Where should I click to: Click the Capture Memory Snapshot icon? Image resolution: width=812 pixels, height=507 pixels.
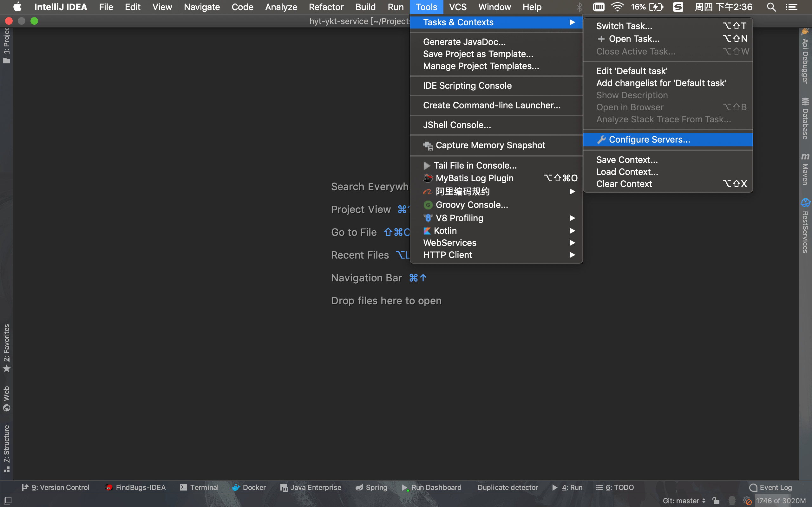click(x=428, y=145)
